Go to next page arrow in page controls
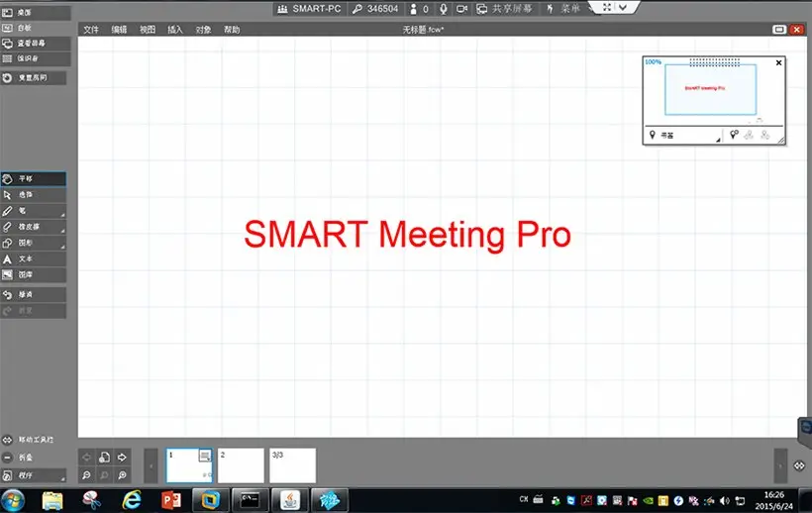 [122, 458]
